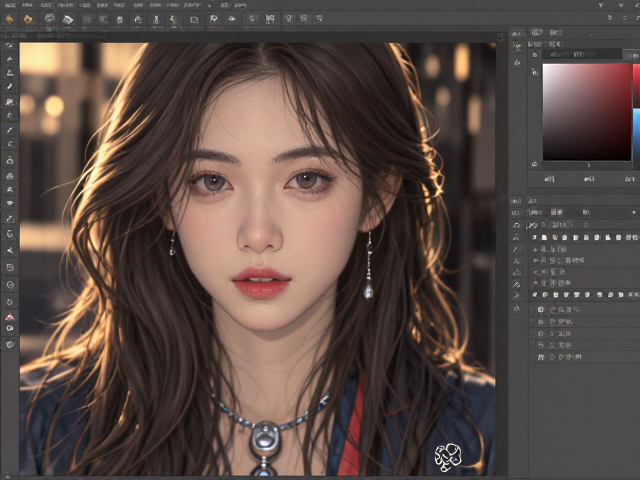Select the bottommost tool in the left toolbox
This screenshot has width=640, height=480.
point(10,344)
